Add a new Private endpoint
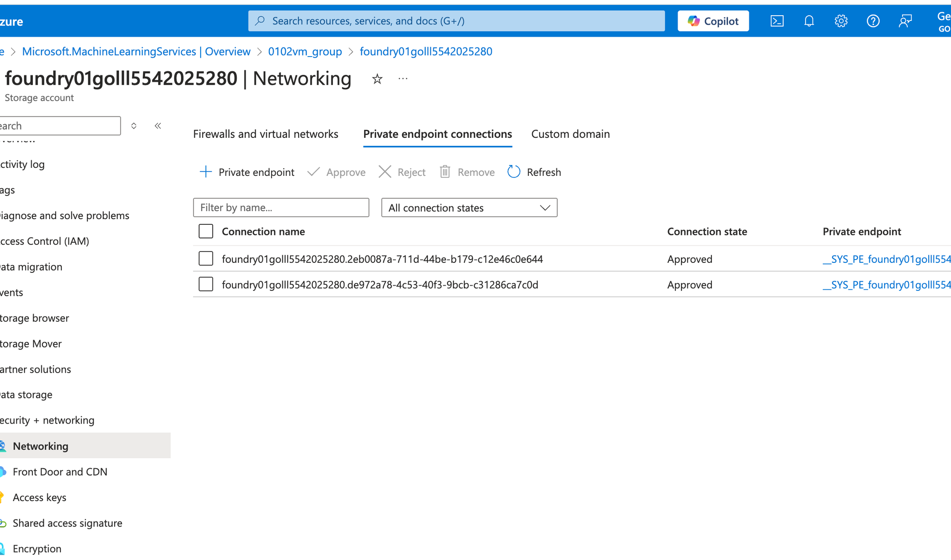Image resolution: width=951 pixels, height=560 pixels. [247, 172]
